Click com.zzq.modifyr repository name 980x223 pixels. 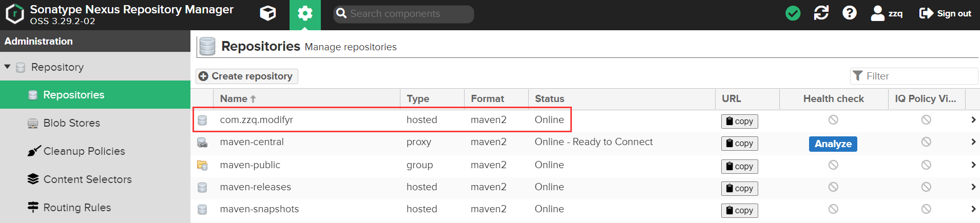257,120
